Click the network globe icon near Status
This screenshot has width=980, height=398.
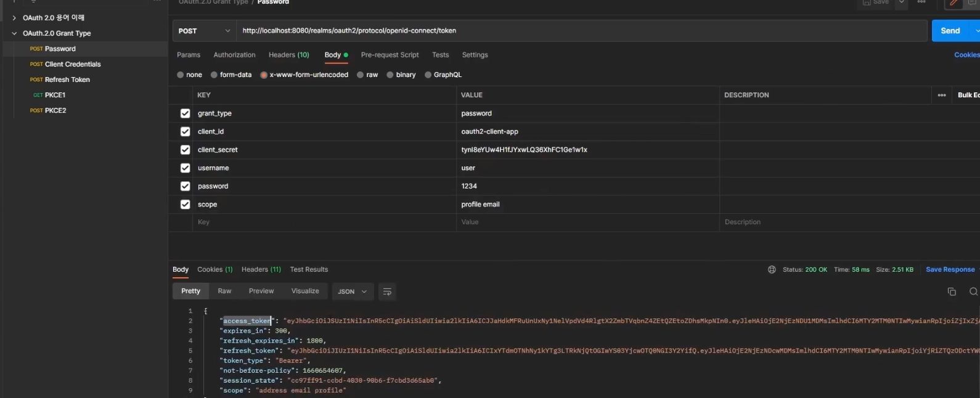pos(772,270)
